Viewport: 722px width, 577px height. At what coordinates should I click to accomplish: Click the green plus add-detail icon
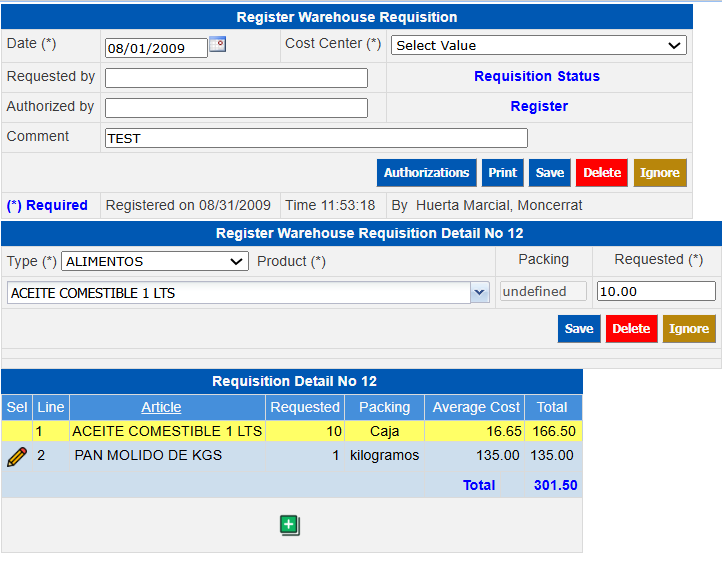tap(290, 525)
